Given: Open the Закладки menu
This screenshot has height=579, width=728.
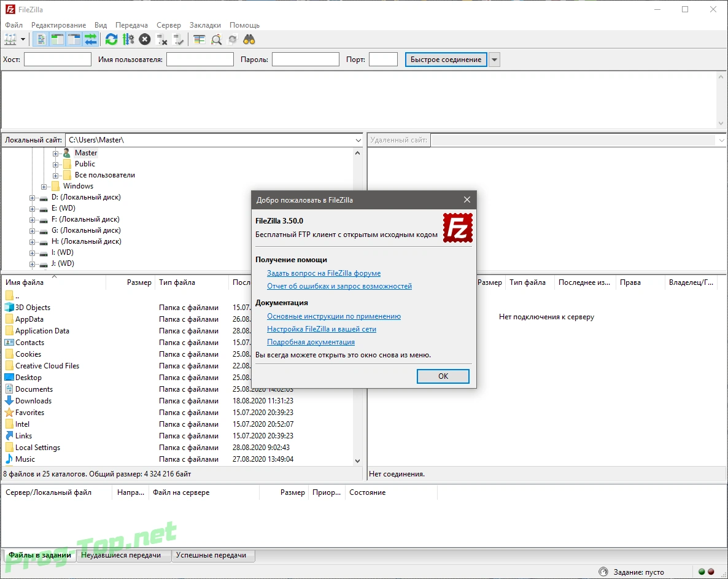Looking at the screenshot, I should [x=205, y=25].
